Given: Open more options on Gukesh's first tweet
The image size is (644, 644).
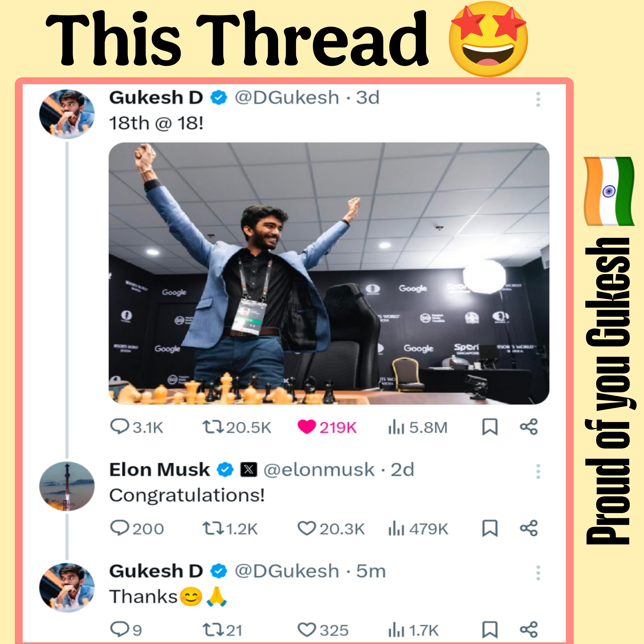Looking at the screenshot, I should pyautogui.click(x=538, y=99).
